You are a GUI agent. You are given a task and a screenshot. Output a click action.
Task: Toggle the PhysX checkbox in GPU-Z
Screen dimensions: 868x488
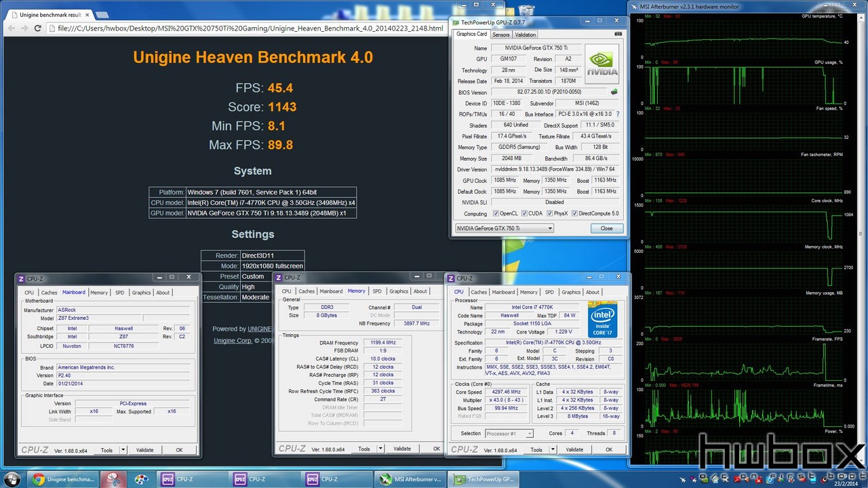coord(549,213)
